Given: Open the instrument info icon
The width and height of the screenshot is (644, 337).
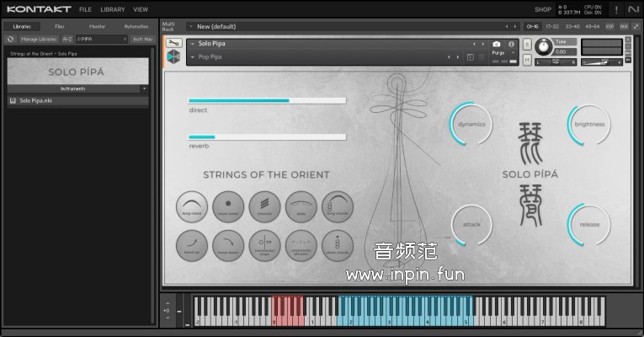Looking at the screenshot, I should pyautogui.click(x=511, y=44).
